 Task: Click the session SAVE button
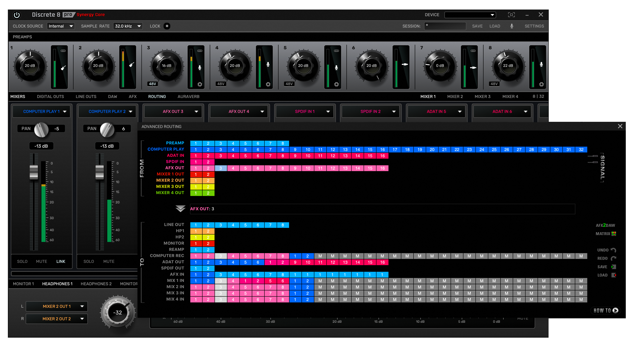tap(477, 26)
